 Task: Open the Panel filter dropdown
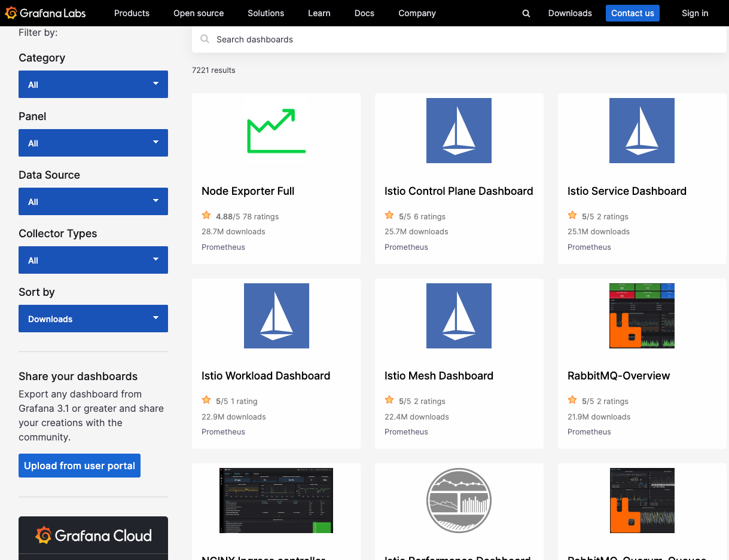point(93,143)
